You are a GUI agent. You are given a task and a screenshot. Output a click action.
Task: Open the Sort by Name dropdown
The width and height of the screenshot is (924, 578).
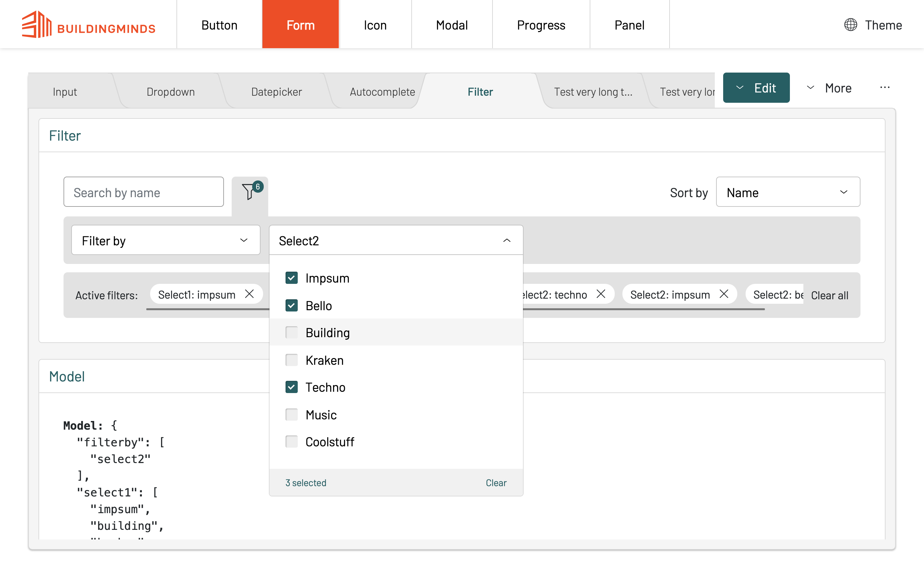[788, 192]
